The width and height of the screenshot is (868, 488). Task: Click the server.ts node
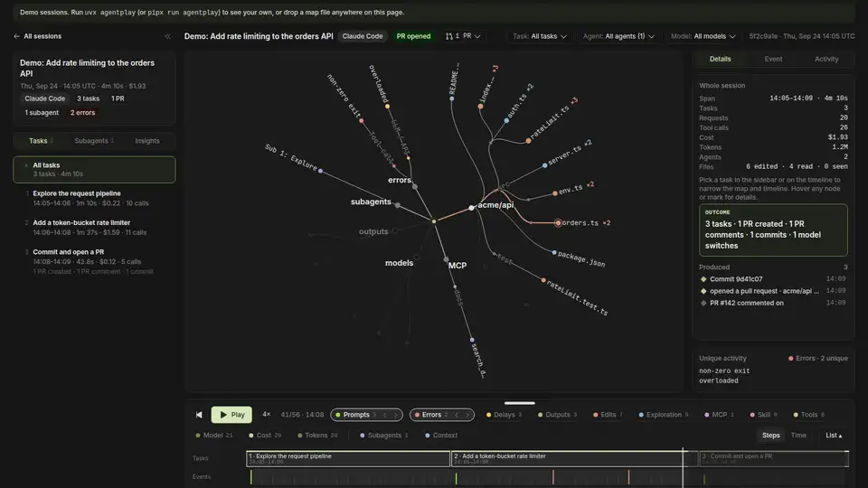click(x=544, y=164)
